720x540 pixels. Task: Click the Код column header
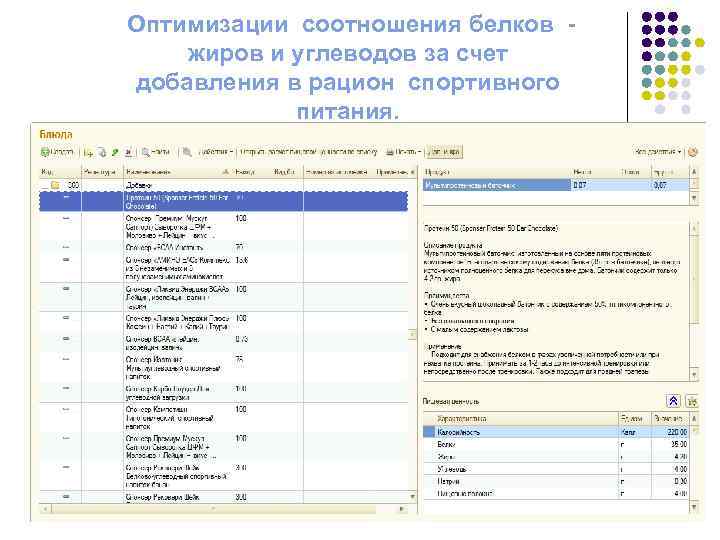pos(61,172)
